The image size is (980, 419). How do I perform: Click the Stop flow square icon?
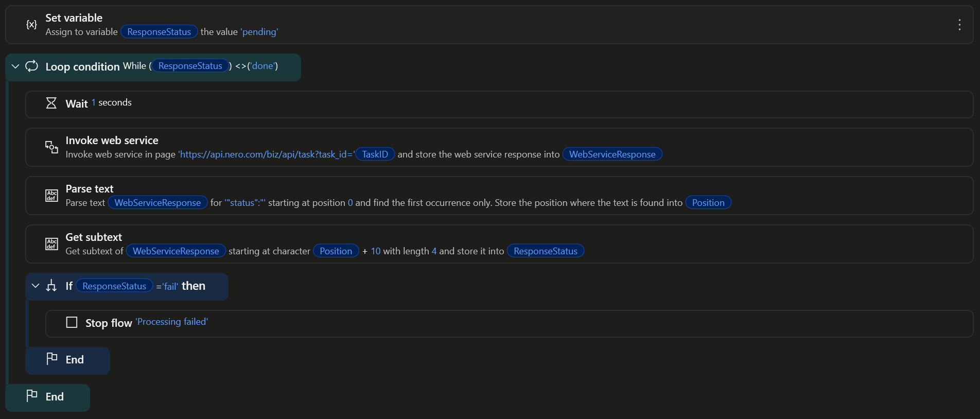[x=72, y=323]
